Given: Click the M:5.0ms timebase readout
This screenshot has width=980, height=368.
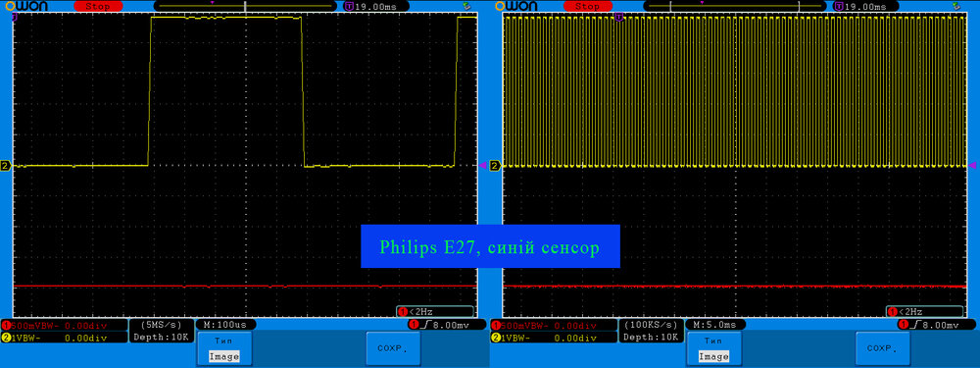Looking at the screenshot, I should [715, 325].
